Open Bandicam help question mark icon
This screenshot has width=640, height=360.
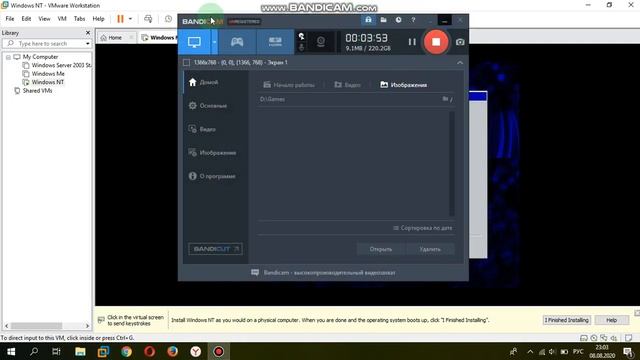413,20
